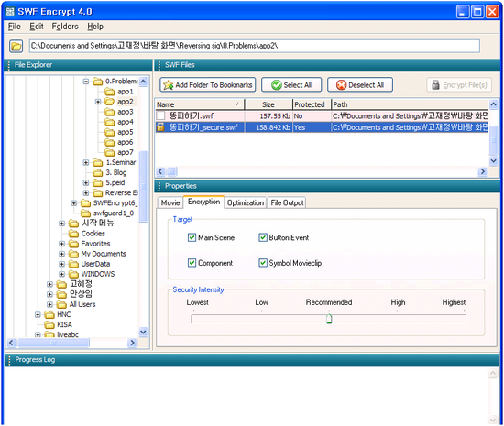Click the Path column header
This screenshot has width=504, height=426.
click(410, 104)
